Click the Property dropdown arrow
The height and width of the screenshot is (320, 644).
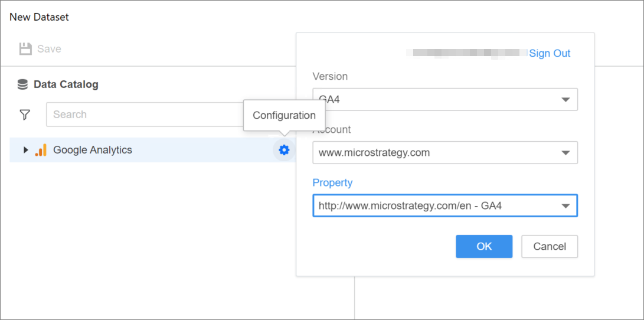click(565, 206)
